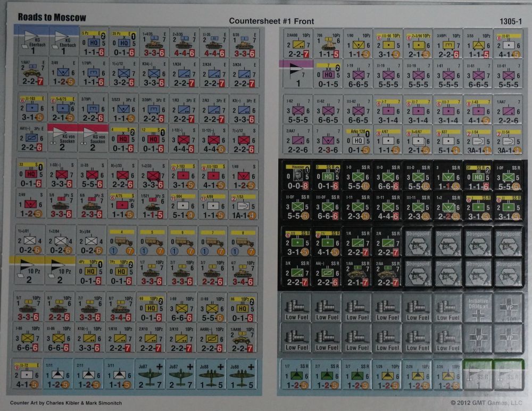Viewport: 532px width, 411px height.
Task: Select the AA1(-) 3Pz recon counter
Action: [32, 138]
